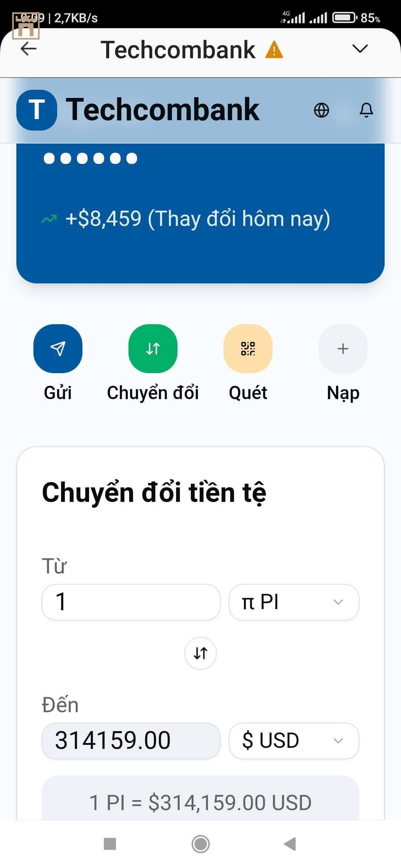Expand the top-right chevron menu
This screenshot has height=868, width=401.
click(x=359, y=49)
